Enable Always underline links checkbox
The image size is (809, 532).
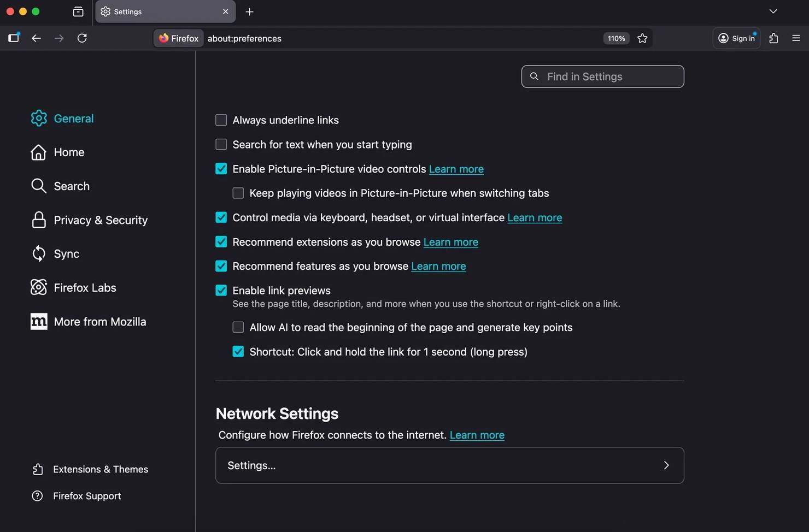tap(221, 120)
